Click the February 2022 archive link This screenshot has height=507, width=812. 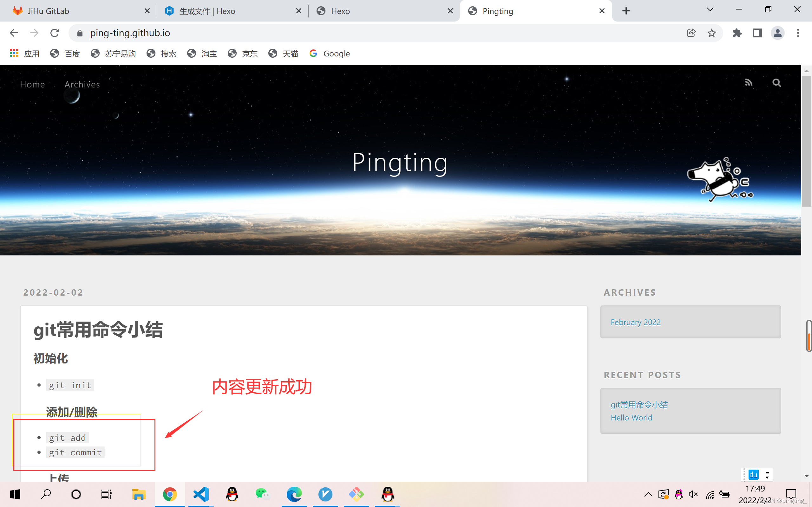coord(635,322)
